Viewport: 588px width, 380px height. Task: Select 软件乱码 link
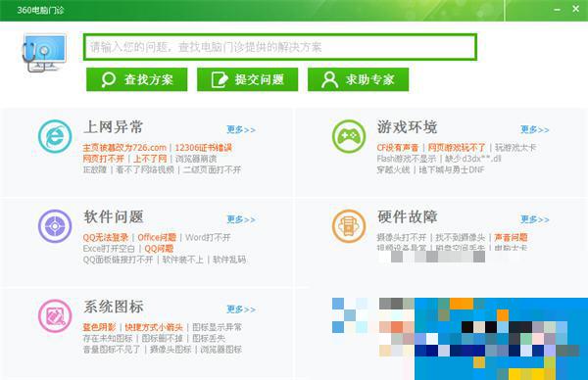pos(229,260)
